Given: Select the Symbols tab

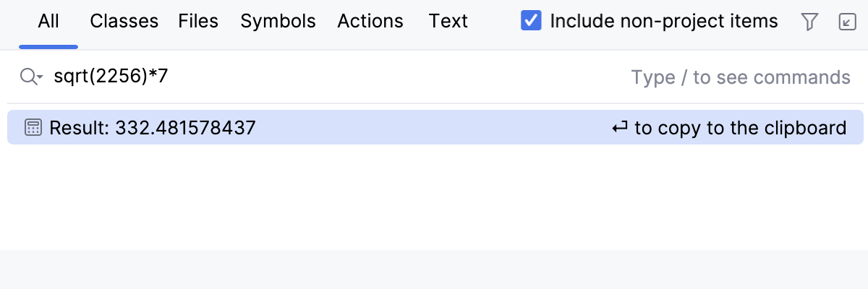Looking at the screenshot, I should click(278, 21).
